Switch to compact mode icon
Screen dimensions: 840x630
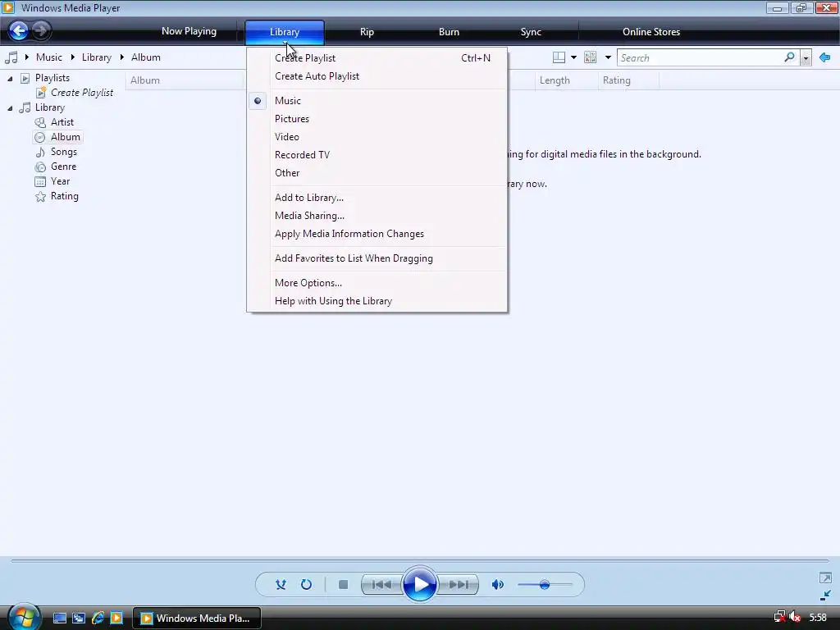pos(825,596)
